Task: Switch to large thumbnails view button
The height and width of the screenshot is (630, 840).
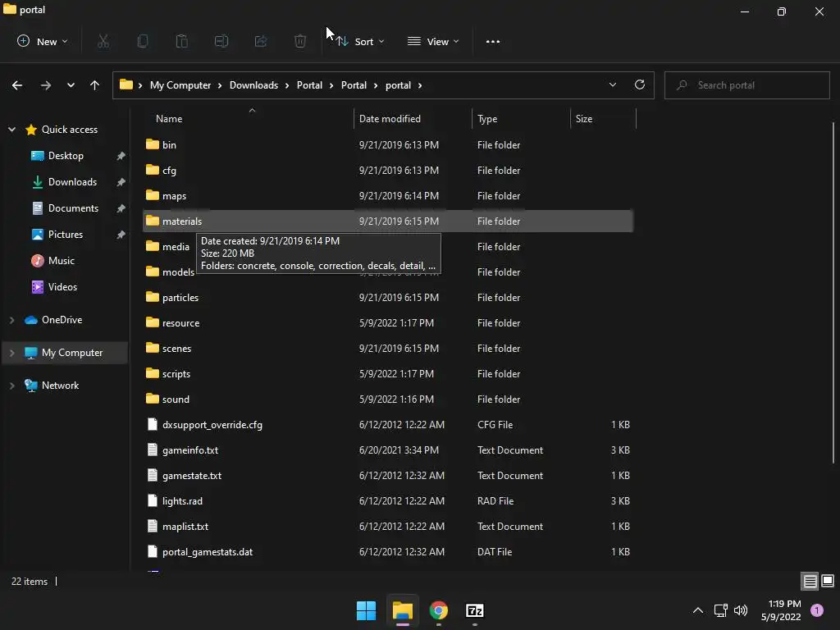Action: tap(828, 582)
